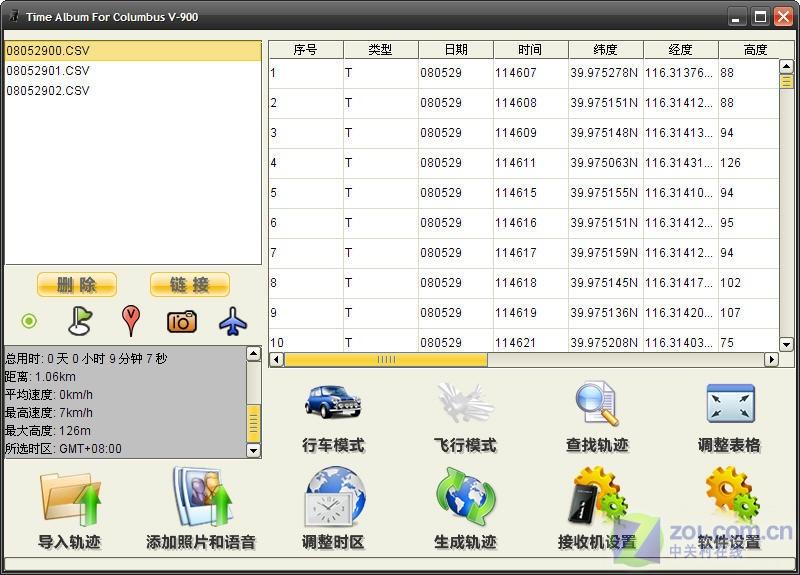Click table scrollbar up arrow
The height and width of the screenshot is (575, 800).
pos(786,66)
